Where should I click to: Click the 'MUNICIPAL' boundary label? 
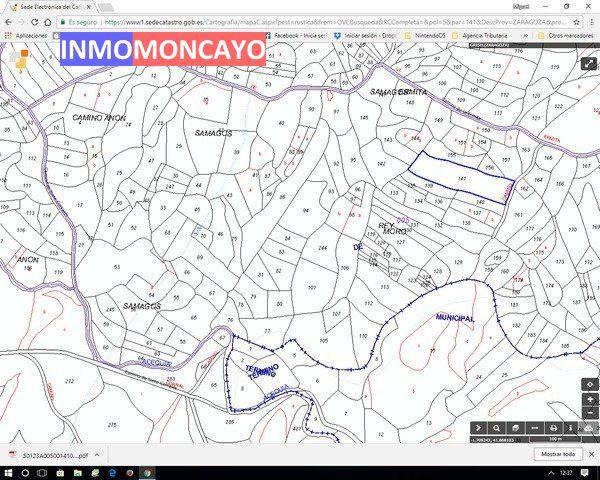(x=455, y=318)
